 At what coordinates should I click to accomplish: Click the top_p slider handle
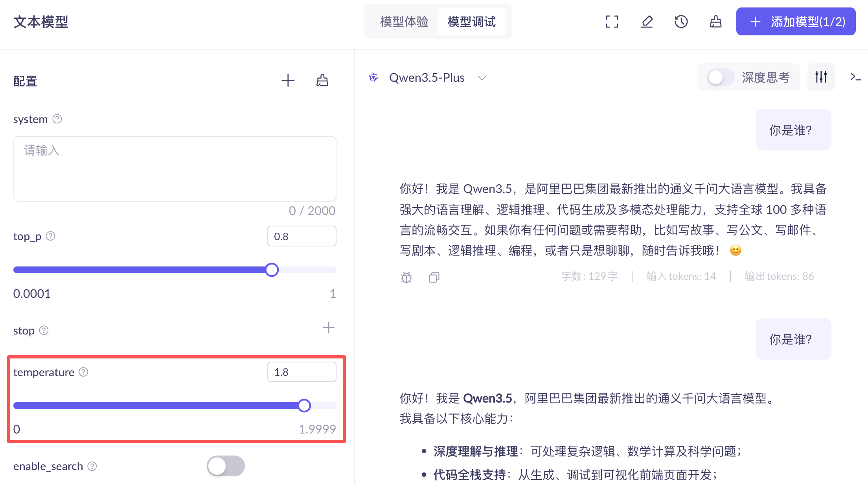pyautogui.click(x=272, y=270)
